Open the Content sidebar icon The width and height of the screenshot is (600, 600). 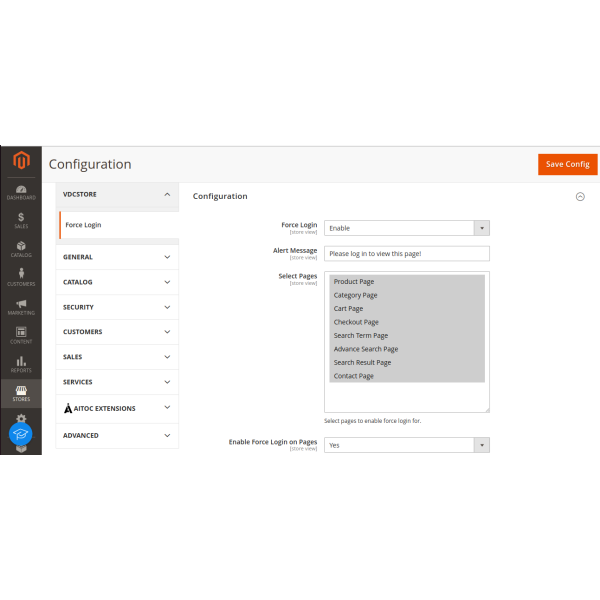[21, 335]
